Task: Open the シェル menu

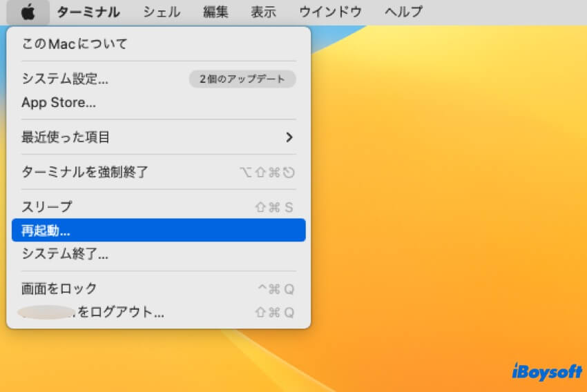Action: [x=162, y=12]
